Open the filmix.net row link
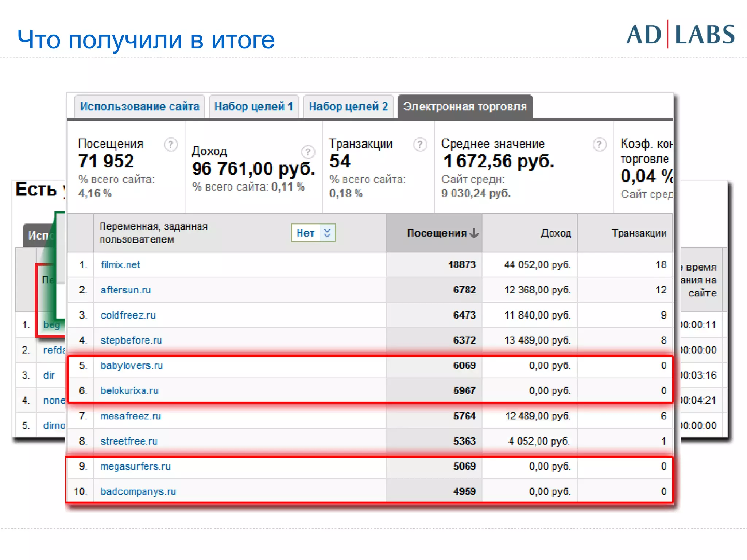747x560 pixels. pos(120,265)
